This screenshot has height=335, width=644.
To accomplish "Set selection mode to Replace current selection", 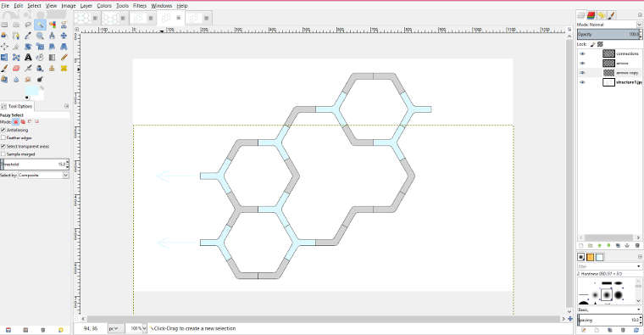I will point(15,121).
